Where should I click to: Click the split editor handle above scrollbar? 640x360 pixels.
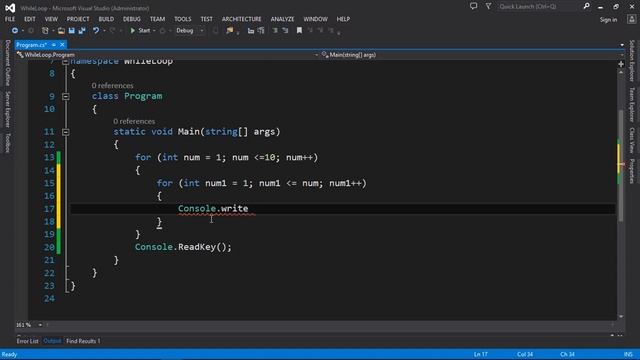pos(621,64)
